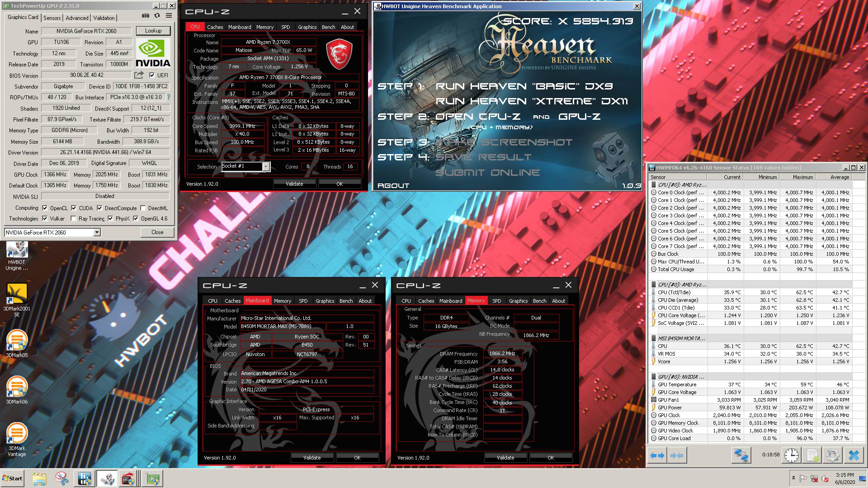Click the Lookup button in GPU-Z
The width and height of the screenshot is (868, 488).
153,31
